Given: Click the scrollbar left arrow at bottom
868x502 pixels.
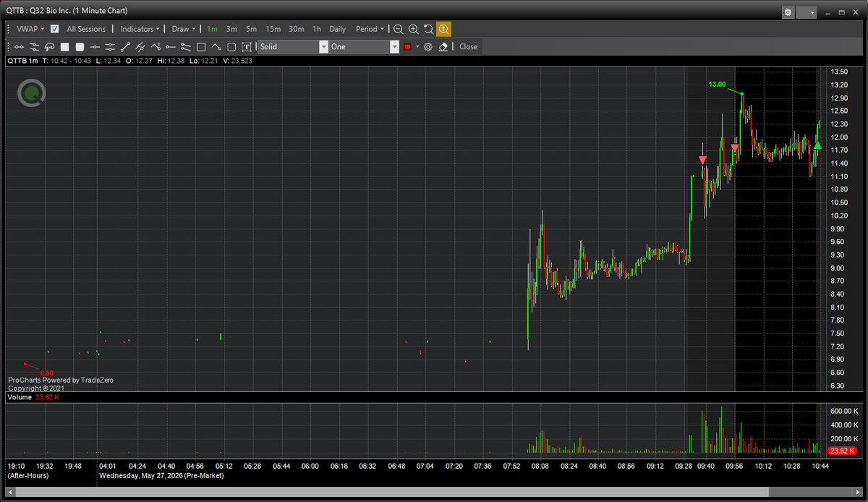Looking at the screenshot, I should click(x=9, y=492).
